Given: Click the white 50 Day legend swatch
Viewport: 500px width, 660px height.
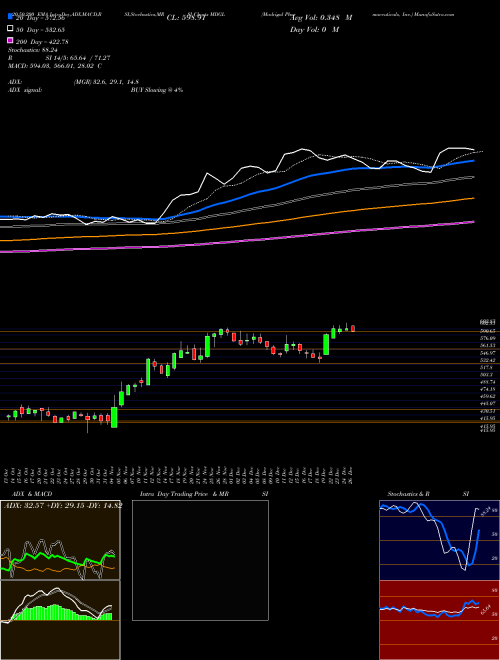Looking at the screenshot, I should tap(10, 29).
